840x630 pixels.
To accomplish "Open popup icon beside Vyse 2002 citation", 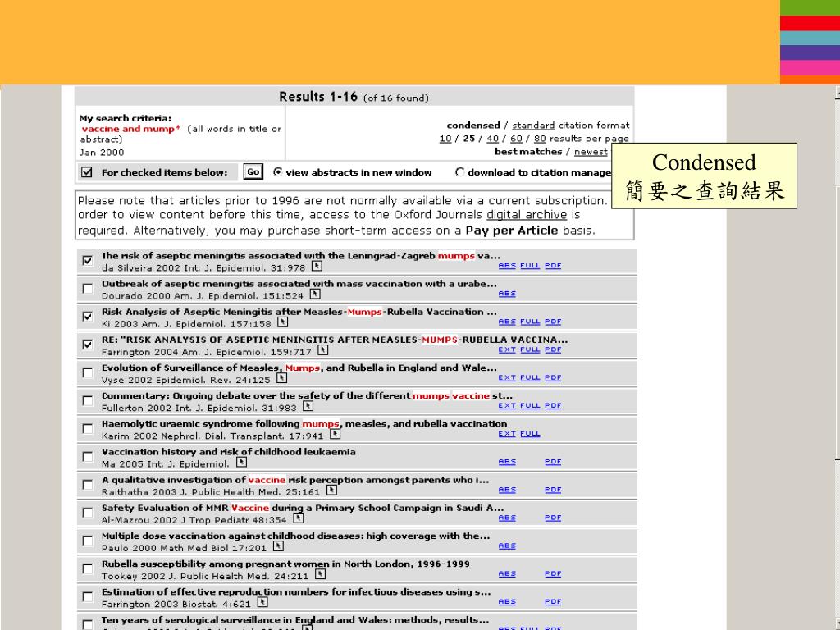I will 282,377.
